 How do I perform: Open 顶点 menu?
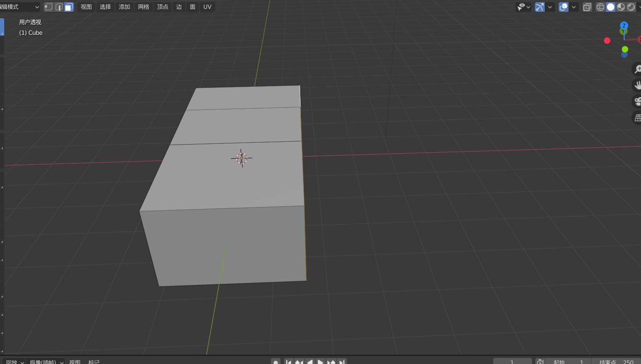point(163,7)
